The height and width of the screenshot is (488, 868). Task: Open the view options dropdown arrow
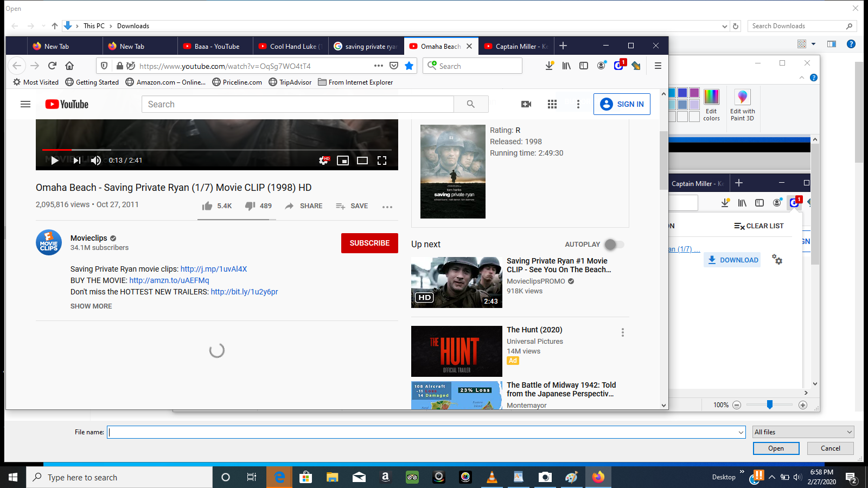813,44
